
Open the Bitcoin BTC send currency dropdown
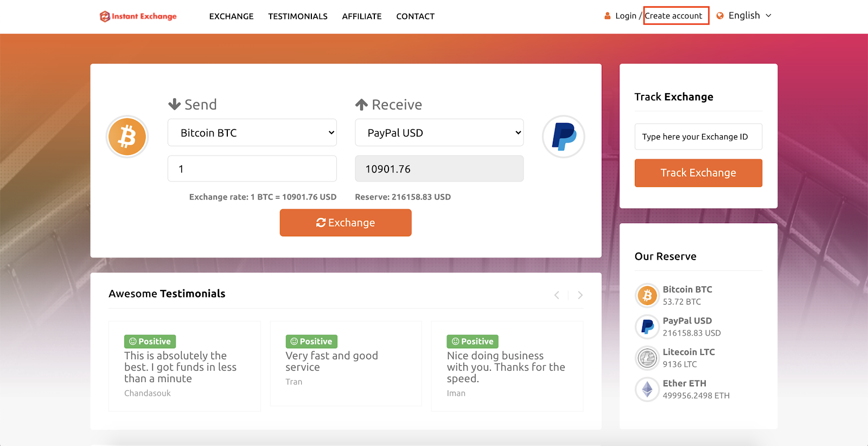(x=252, y=133)
